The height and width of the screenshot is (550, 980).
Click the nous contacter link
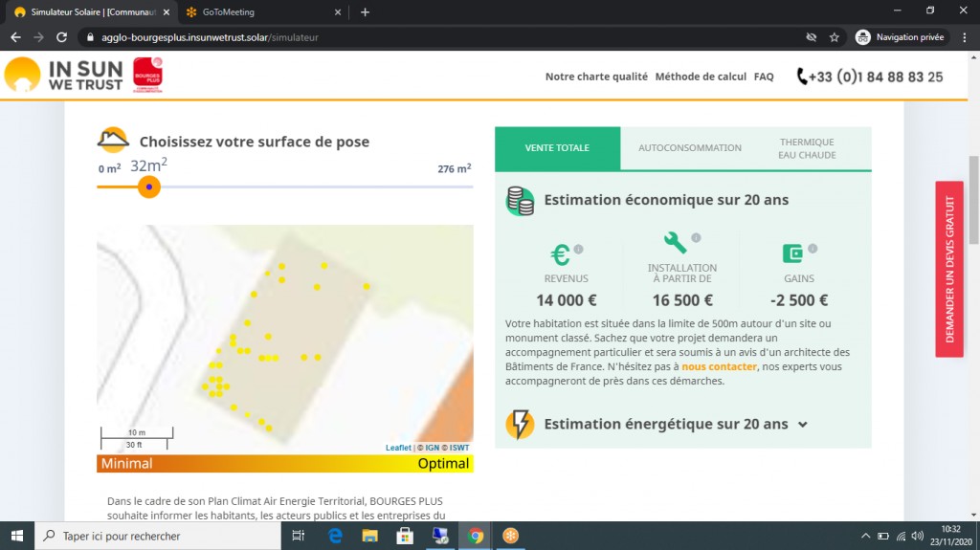click(x=719, y=367)
